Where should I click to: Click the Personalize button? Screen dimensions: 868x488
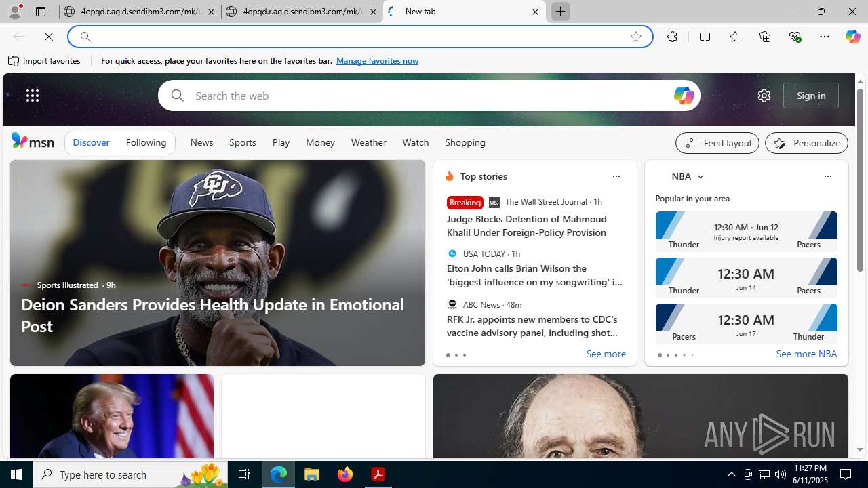tap(806, 143)
